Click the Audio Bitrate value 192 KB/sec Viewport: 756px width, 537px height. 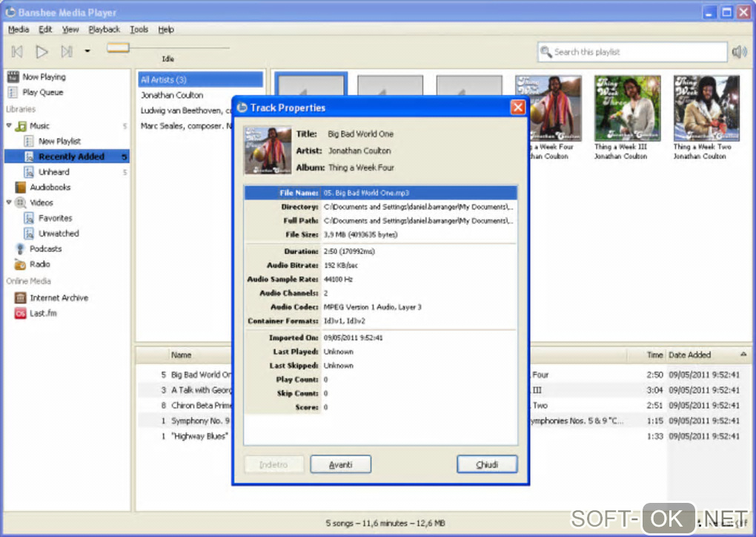(340, 266)
